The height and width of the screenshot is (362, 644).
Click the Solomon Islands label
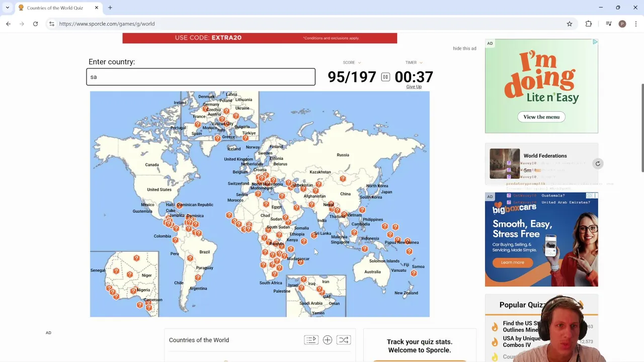tap(384, 261)
